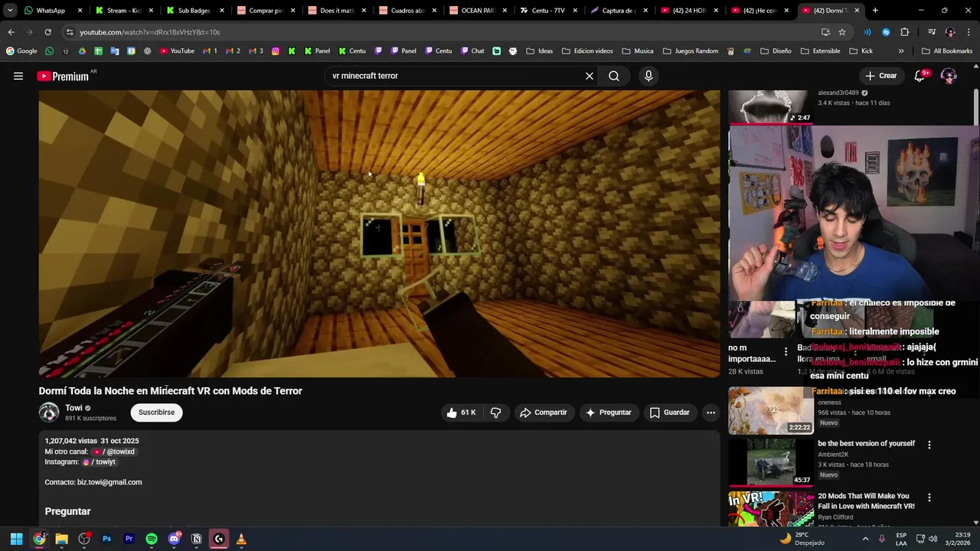
Task: Switch to the WhatsApp tab
Action: pyautogui.click(x=54, y=11)
